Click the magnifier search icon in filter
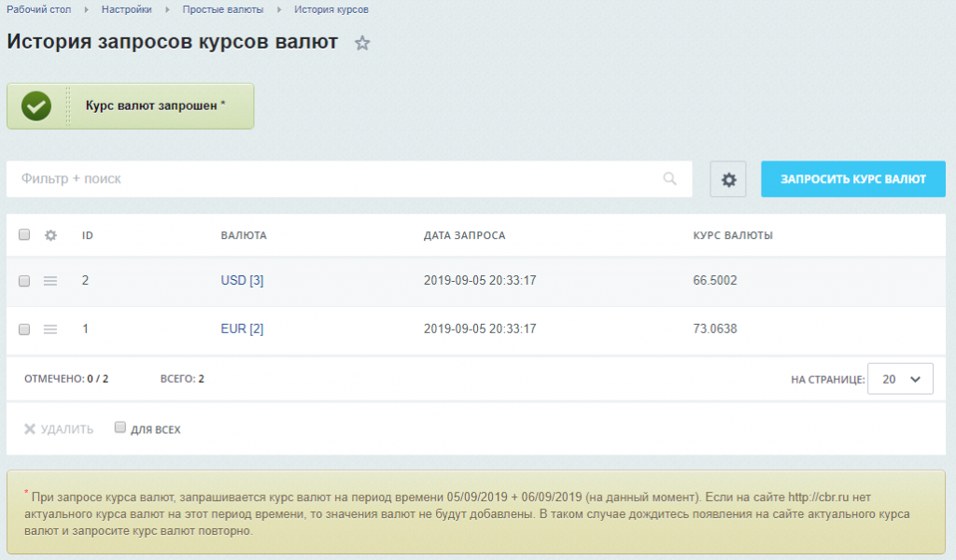 click(669, 178)
